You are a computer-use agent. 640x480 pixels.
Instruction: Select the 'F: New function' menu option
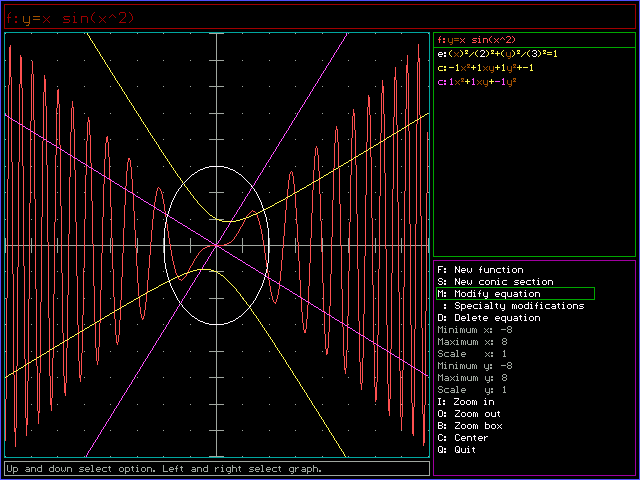point(480,270)
